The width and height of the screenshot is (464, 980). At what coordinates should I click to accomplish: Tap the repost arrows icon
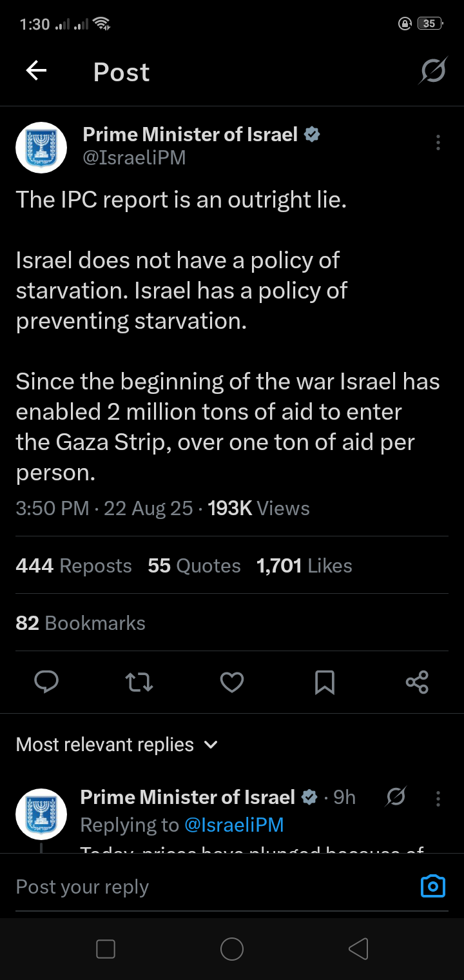[139, 682]
